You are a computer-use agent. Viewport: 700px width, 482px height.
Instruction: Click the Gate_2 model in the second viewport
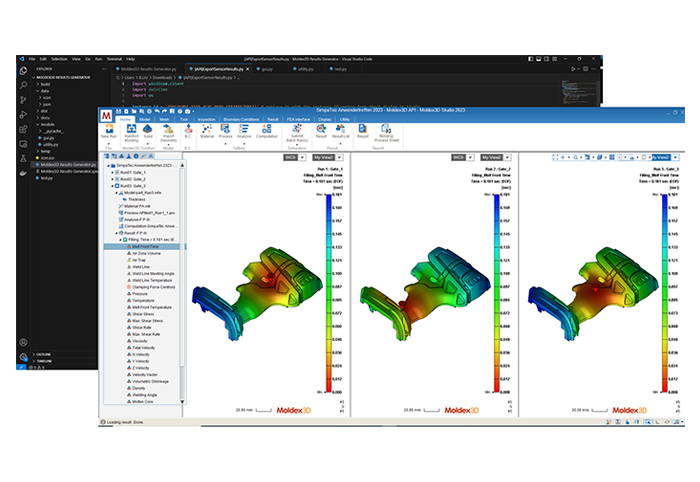[x=424, y=295]
